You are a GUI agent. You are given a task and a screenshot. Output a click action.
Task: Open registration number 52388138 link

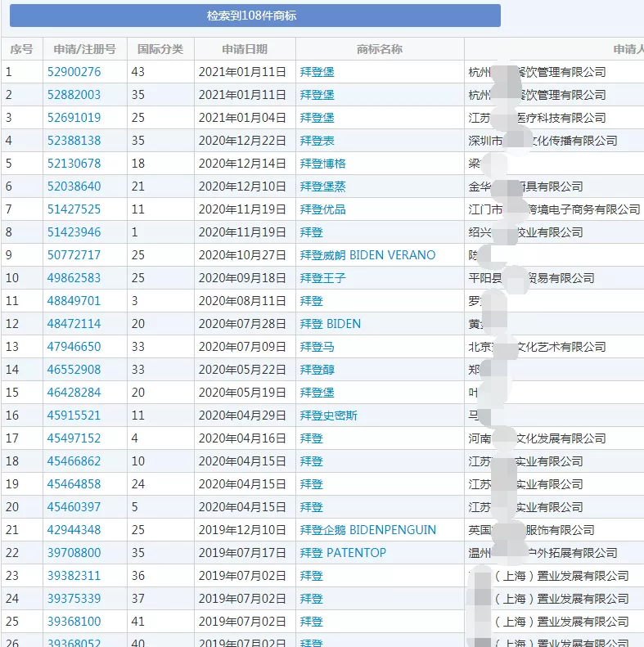tap(74, 141)
